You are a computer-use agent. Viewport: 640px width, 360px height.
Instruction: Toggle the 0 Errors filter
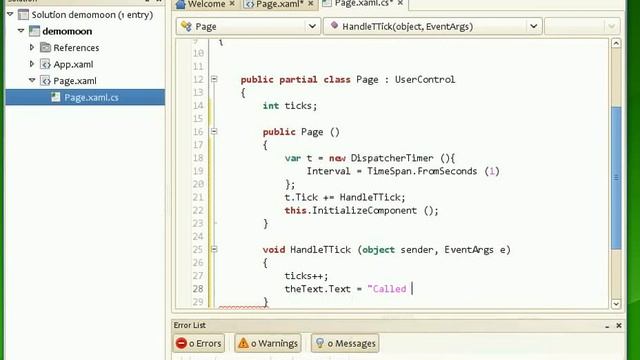(x=199, y=343)
